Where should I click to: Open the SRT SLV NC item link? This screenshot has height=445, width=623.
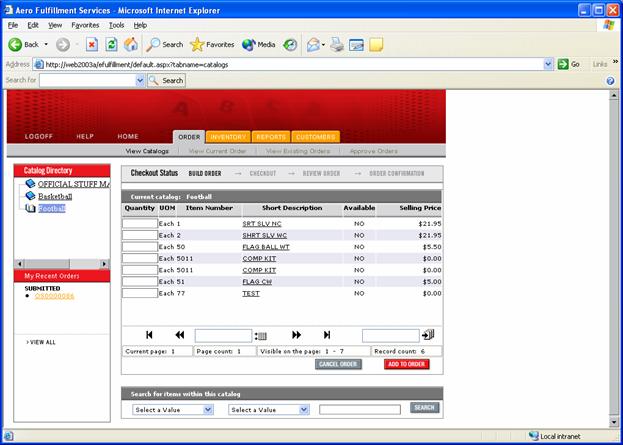[262, 224]
